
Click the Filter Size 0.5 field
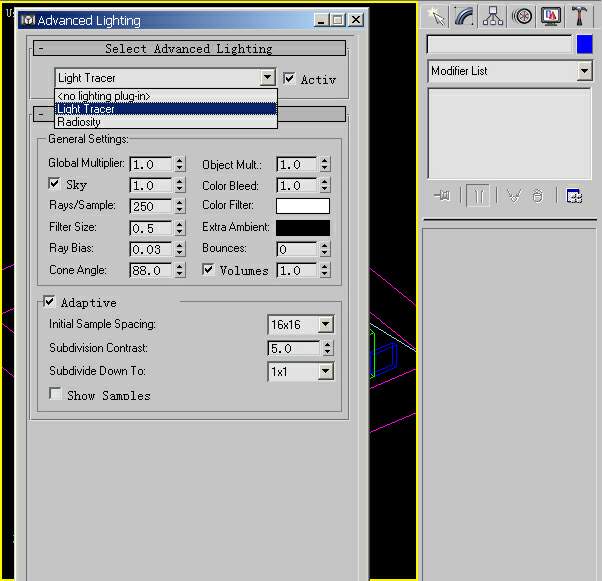coord(150,228)
